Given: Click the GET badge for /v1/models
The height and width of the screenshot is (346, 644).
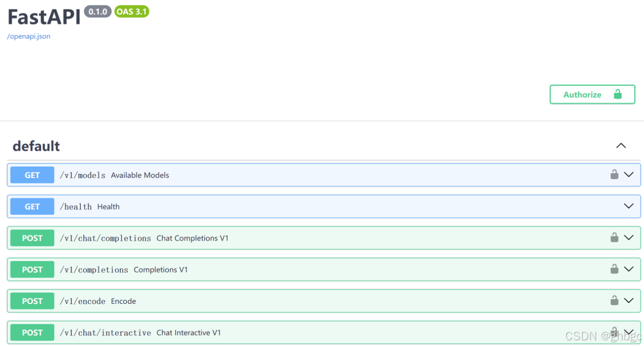Looking at the screenshot, I should point(32,175).
